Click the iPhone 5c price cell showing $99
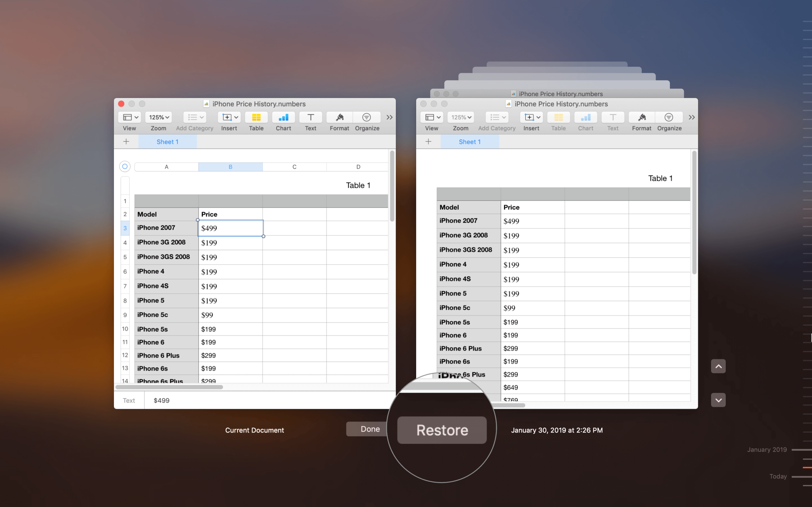Viewport: 812px width, 507px height. pyautogui.click(x=230, y=314)
